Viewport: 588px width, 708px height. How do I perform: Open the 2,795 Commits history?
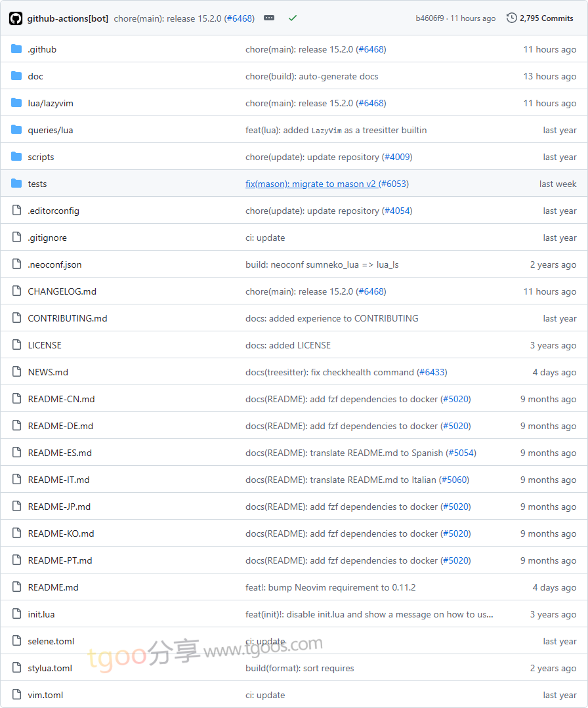pos(540,18)
